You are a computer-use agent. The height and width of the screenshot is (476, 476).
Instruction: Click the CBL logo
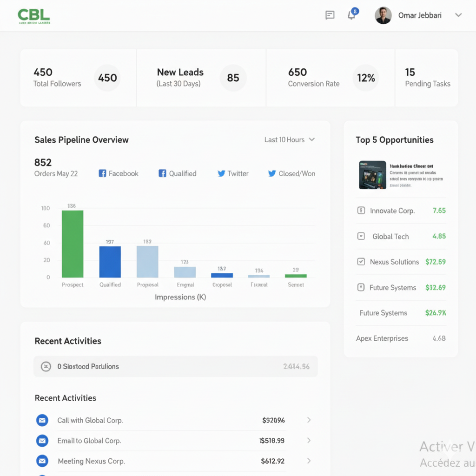pos(33,16)
